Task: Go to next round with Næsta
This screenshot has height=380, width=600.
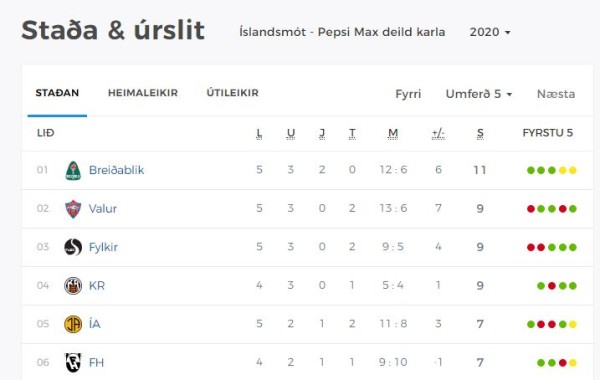Action: (x=556, y=94)
